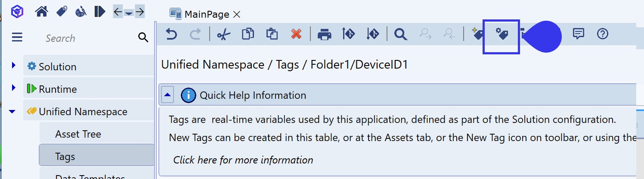Collapse the Quick Help Information panel

[167, 95]
